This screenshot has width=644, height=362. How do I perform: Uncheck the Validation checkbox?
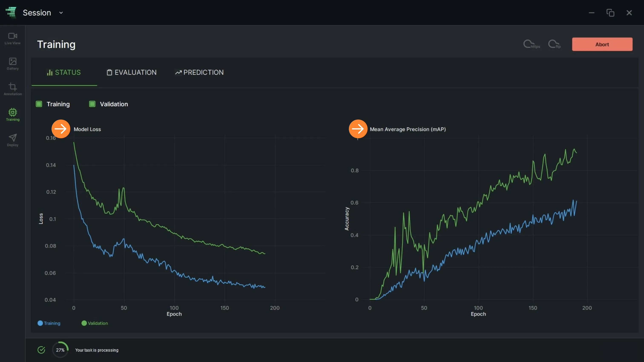click(x=92, y=104)
